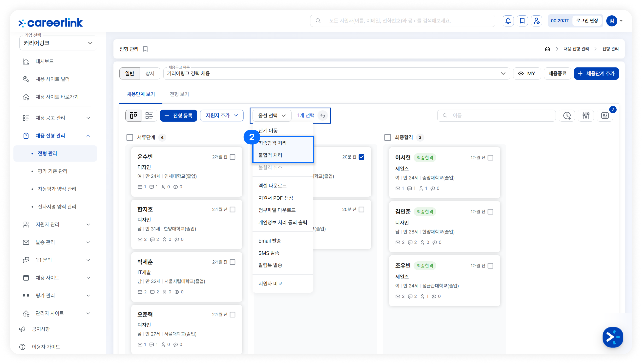Go to home via breadcrumb house icon
Screen dimensions: 642x364
[x=547, y=49]
